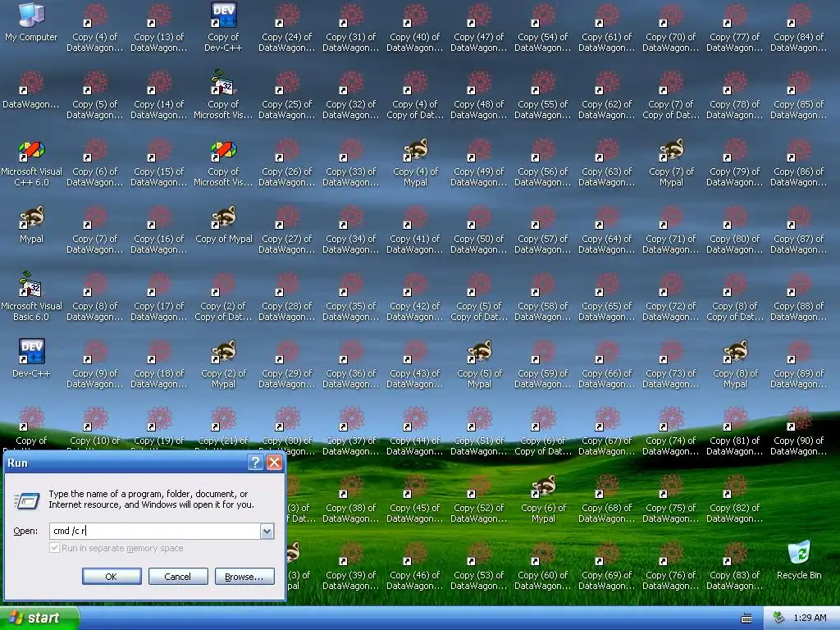This screenshot has width=840, height=630.
Task: Click the keyboard icon in the taskbar
Action: pyautogui.click(x=746, y=619)
